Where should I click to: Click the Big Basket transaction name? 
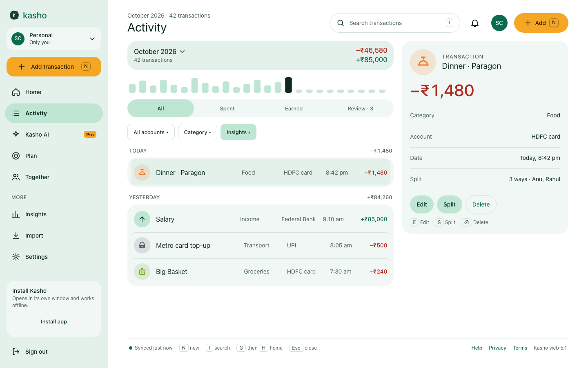pos(171,272)
